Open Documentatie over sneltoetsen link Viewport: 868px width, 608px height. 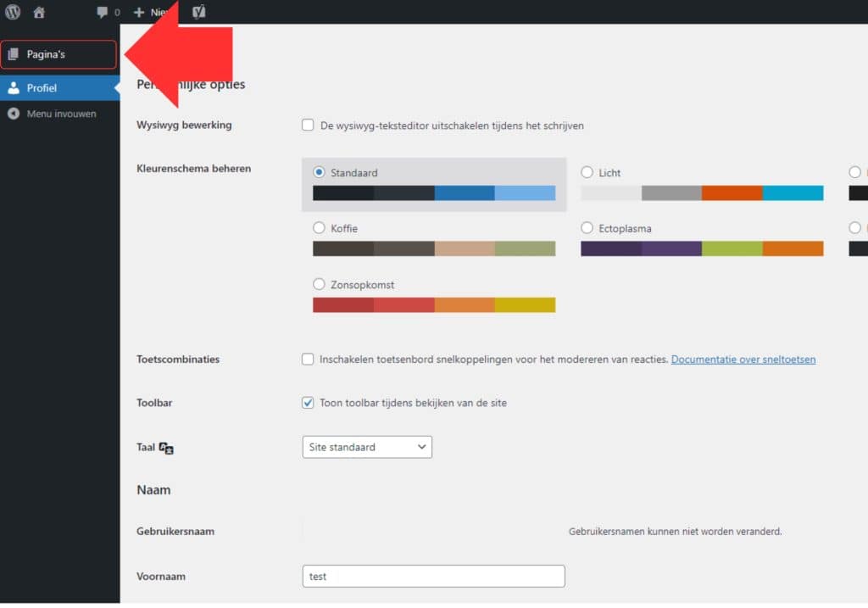coord(743,359)
